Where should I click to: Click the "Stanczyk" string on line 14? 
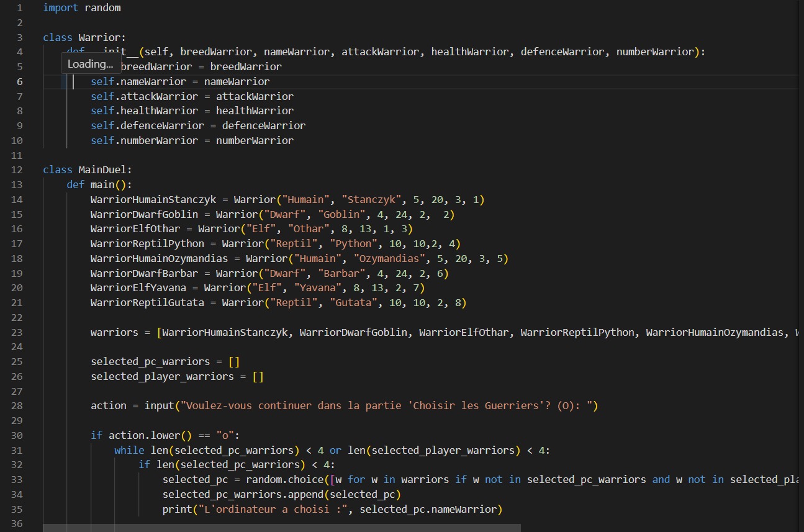(371, 199)
